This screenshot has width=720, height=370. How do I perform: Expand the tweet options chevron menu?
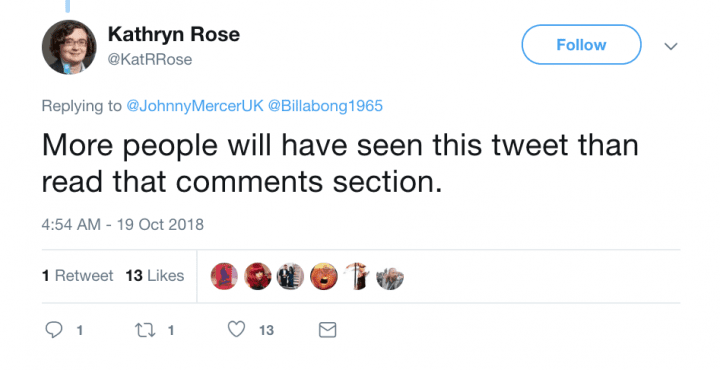pos(671,46)
